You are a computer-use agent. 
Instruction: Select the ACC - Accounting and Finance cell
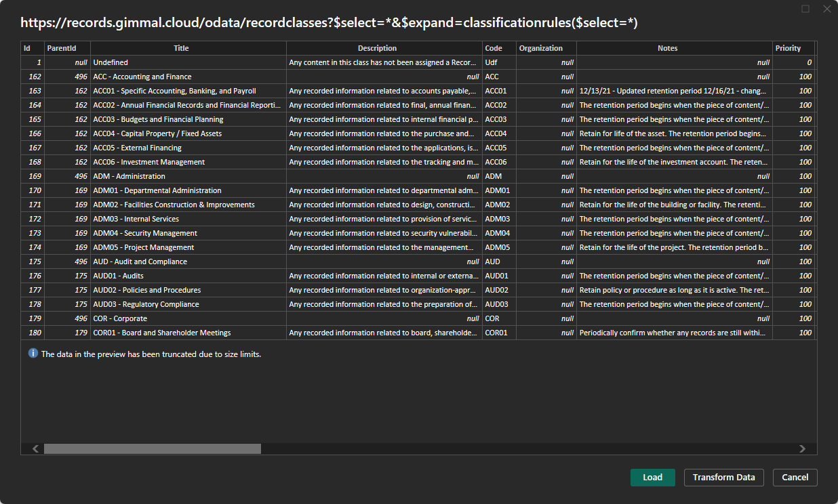[x=142, y=77]
